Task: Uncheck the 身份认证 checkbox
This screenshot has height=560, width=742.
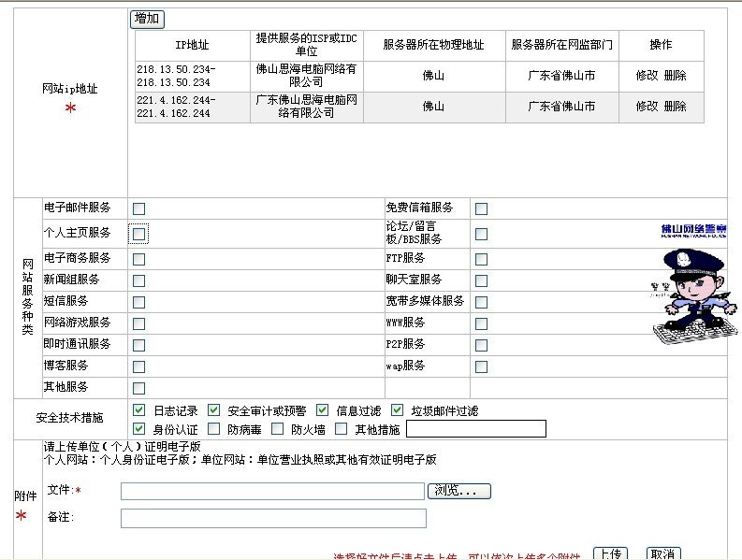Action: pos(138,429)
